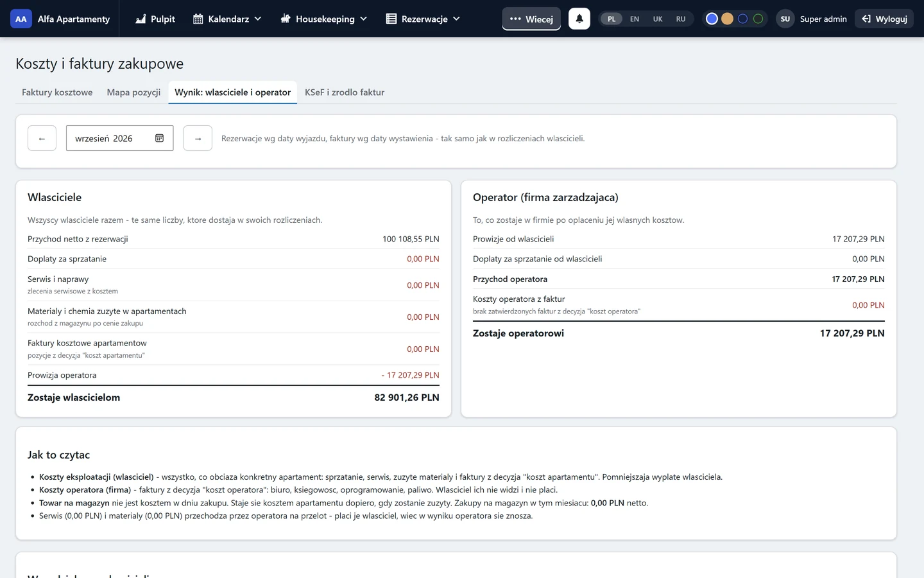Switch language to RU

click(681, 19)
